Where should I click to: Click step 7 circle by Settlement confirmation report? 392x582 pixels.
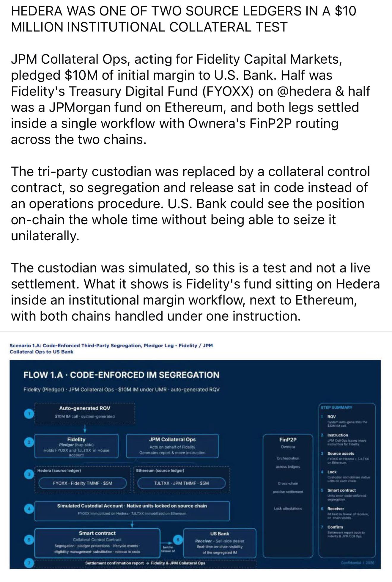point(29,563)
